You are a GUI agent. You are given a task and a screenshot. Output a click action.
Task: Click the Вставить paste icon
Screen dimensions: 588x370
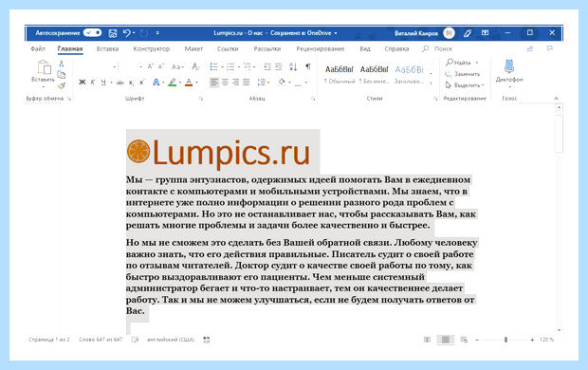tap(44, 67)
